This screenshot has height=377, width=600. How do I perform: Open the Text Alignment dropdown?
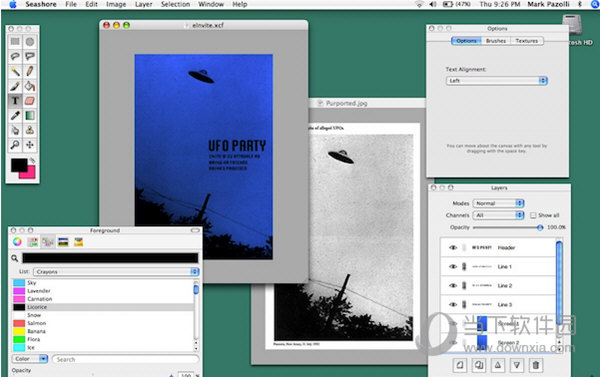click(497, 81)
